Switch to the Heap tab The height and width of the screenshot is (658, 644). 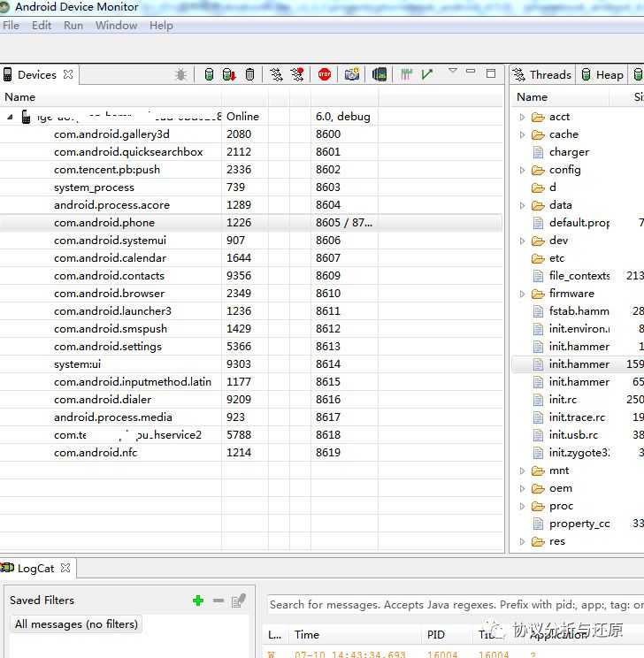[602, 74]
